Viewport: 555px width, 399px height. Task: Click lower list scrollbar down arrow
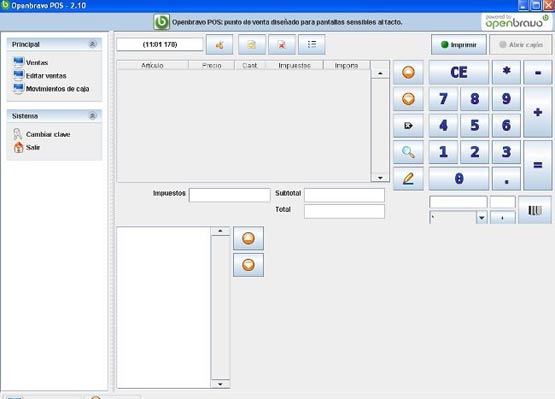(x=220, y=384)
